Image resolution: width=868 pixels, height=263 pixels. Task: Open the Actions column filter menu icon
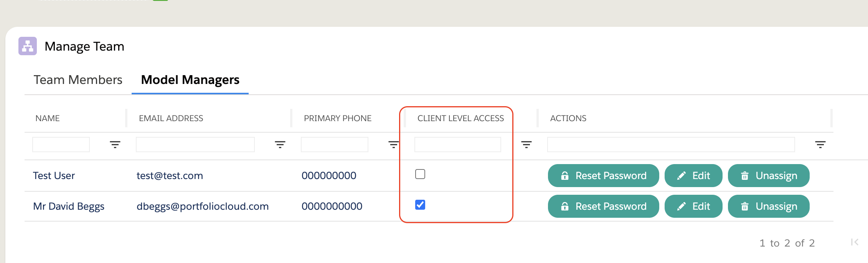(820, 145)
